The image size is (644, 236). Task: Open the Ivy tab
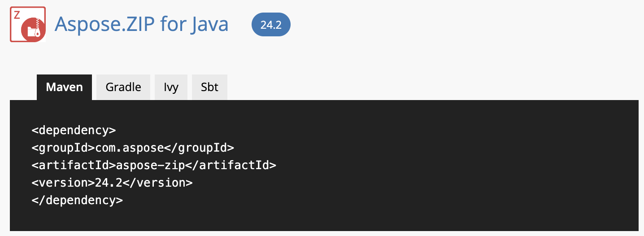click(x=171, y=87)
